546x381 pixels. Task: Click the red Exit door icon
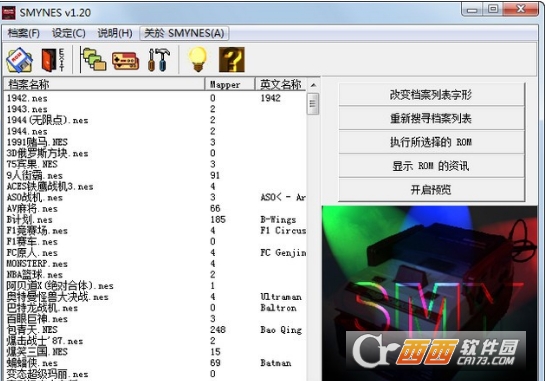[x=53, y=60]
